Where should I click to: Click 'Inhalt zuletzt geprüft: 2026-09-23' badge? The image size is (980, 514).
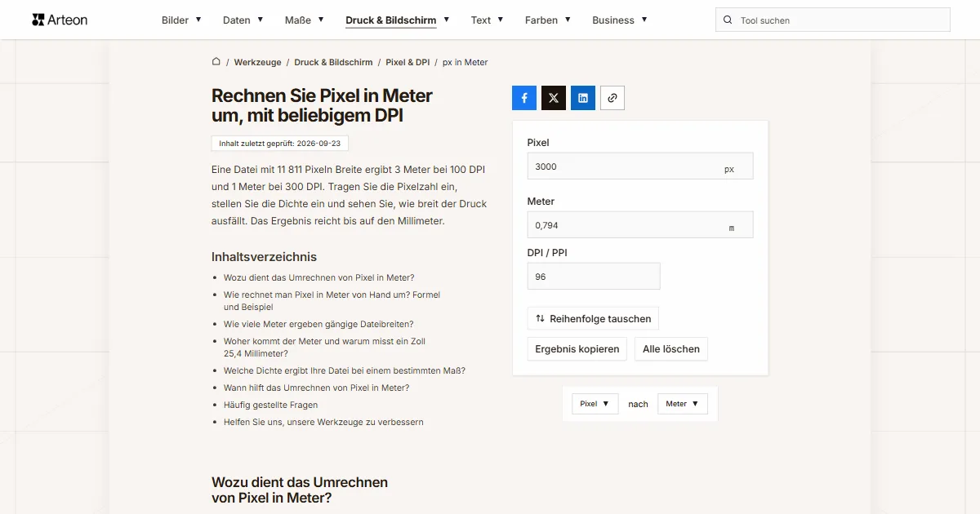tap(280, 144)
